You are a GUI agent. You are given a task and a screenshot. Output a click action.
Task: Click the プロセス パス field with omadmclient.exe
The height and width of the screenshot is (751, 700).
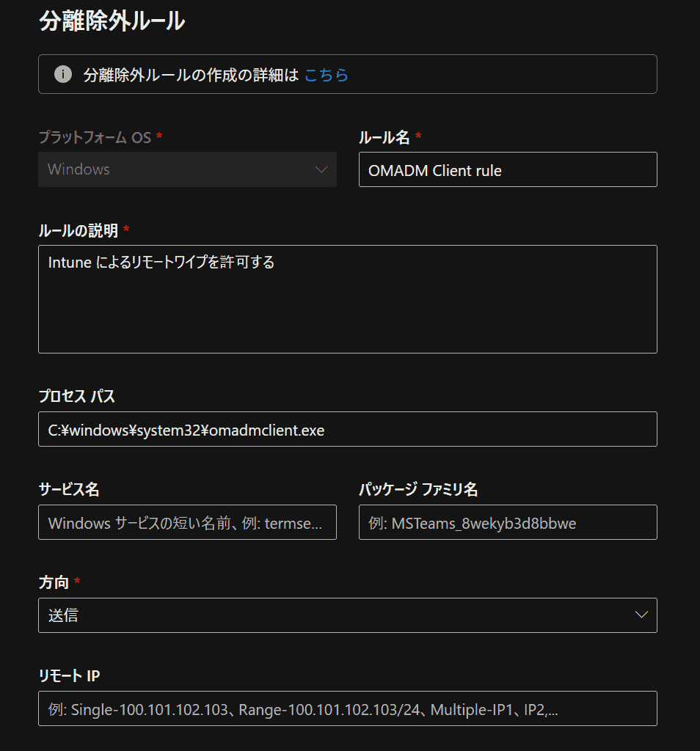click(x=347, y=430)
